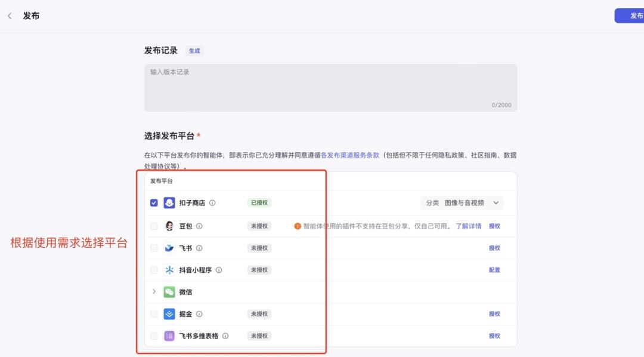Expand the 微信 platform row

click(154, 292)
